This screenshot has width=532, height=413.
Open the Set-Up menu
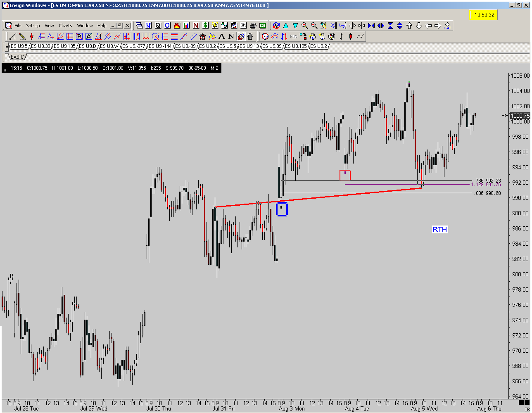(33, 26)
